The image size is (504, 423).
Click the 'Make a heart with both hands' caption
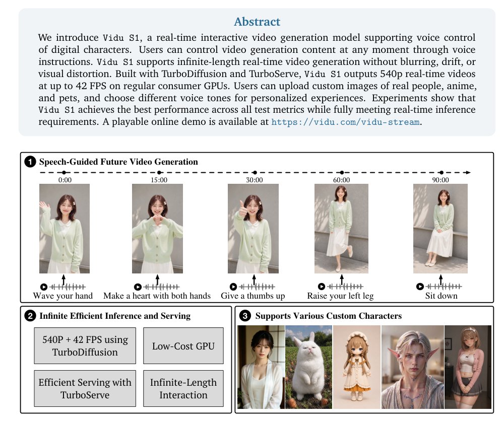coord(157,296)
